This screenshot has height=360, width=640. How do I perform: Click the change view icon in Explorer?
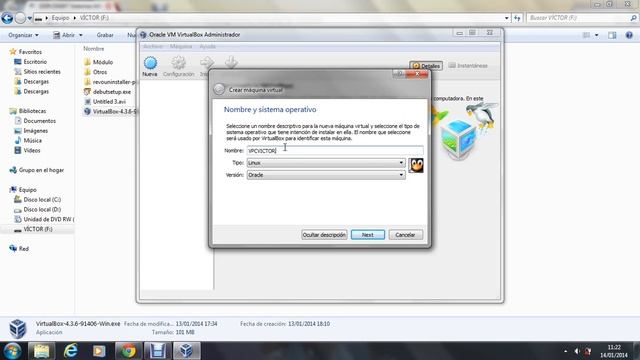point(586,36)
